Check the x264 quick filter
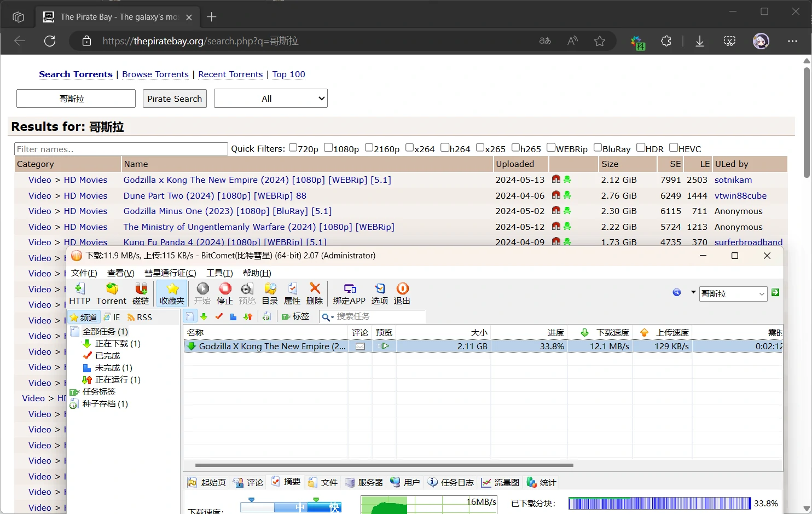Image resolution: width=812 pixels, height=514 pixels. [x=409, y=148]
